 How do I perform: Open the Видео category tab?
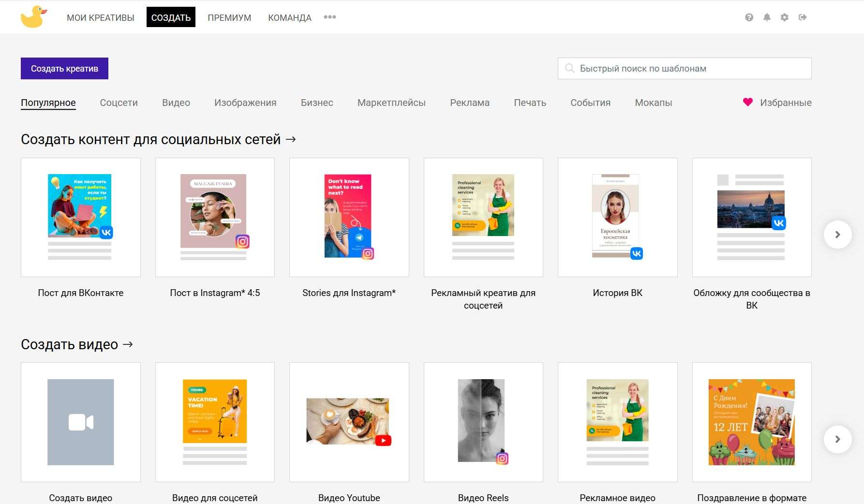(176, 103)
